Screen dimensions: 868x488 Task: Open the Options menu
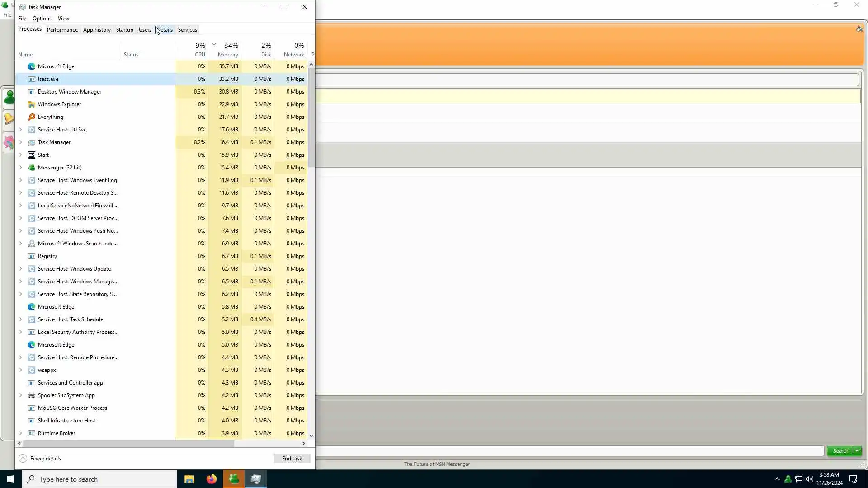coord(42,19)
